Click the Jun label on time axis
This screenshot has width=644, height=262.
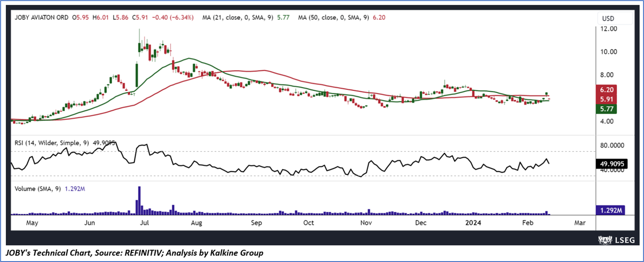click(x=90, y=223)
